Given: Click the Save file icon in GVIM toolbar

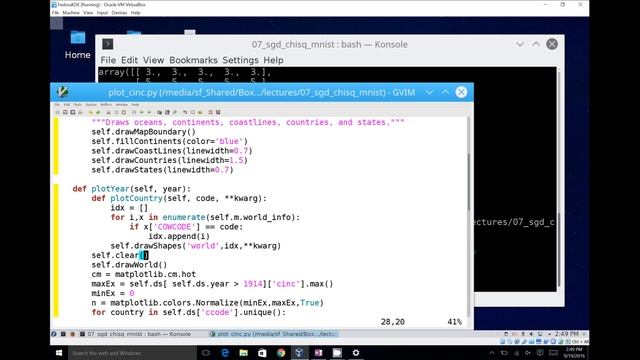Looking at the screenshot, I should pyautogui.click(x=65, y=112).
